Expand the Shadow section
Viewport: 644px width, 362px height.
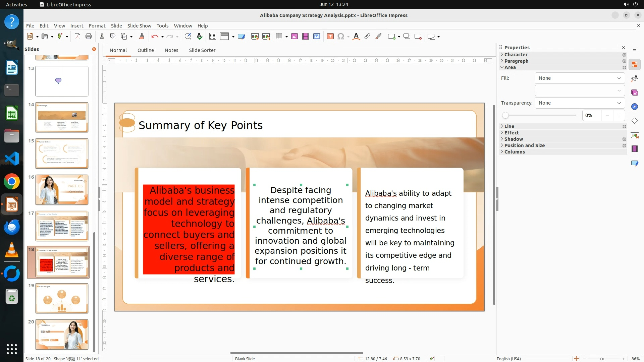click(x=514, y=139)
